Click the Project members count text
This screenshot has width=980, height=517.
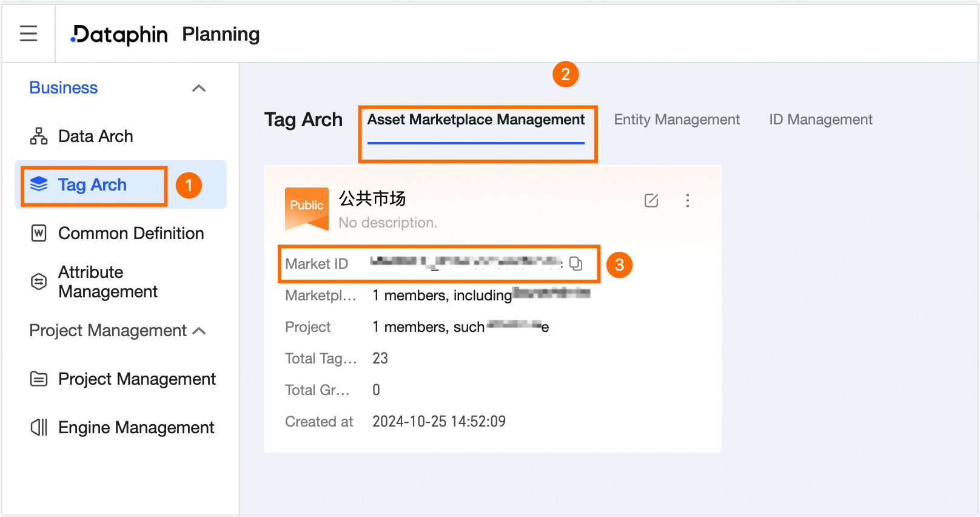point(461,327)
